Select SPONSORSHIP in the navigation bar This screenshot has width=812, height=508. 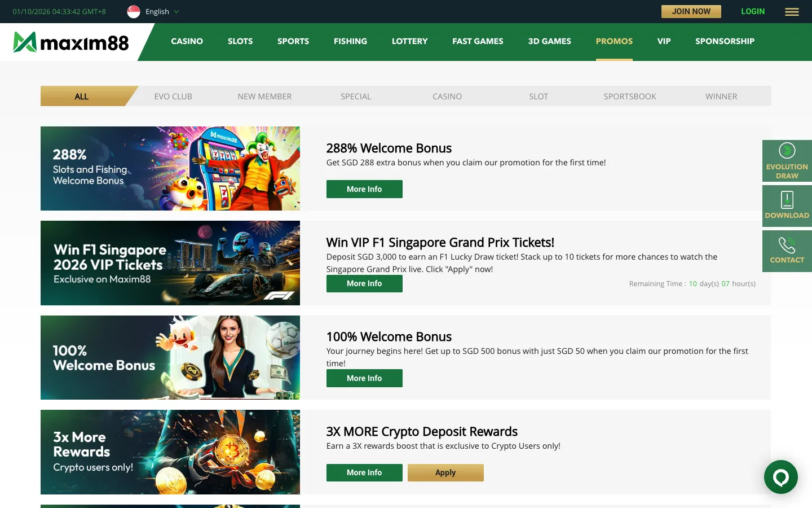(x=725, y=41)
